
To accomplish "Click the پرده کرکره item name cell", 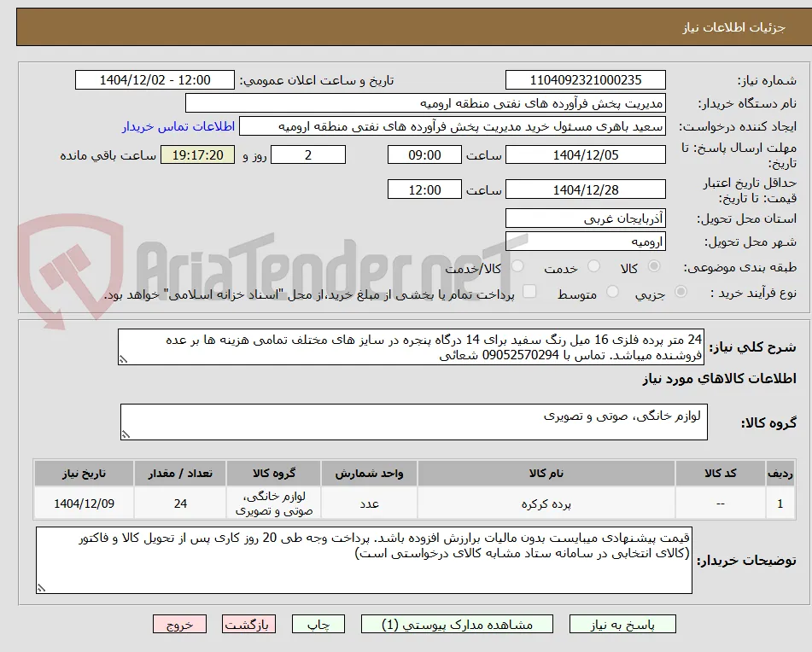I will pyautogui.click(x=546, y=504).
